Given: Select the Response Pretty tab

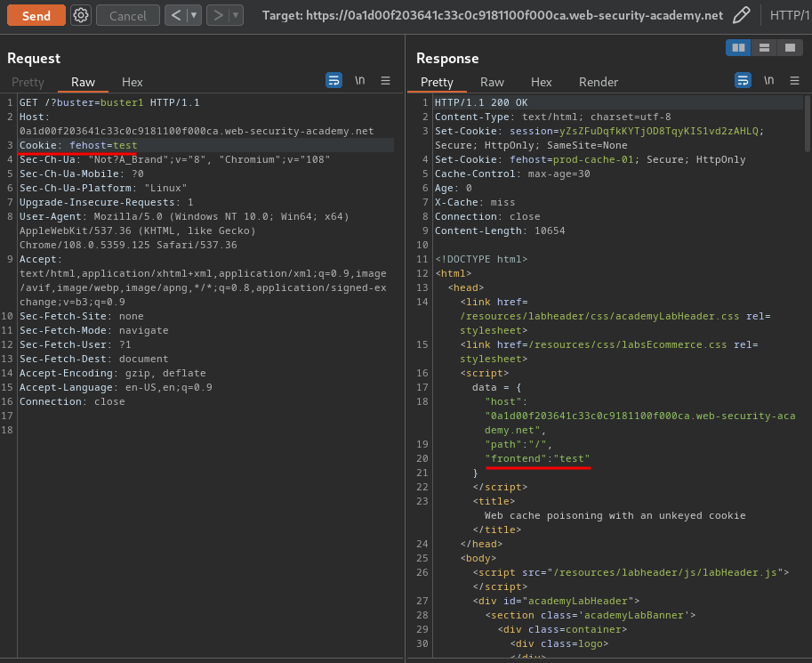Looking at the screenshot, I should [x=437, y=82].
